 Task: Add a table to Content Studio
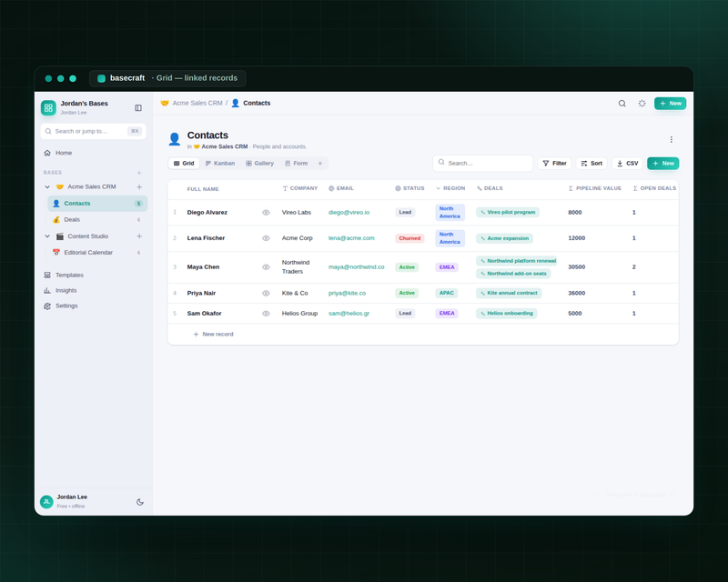[x=139, y=236]
